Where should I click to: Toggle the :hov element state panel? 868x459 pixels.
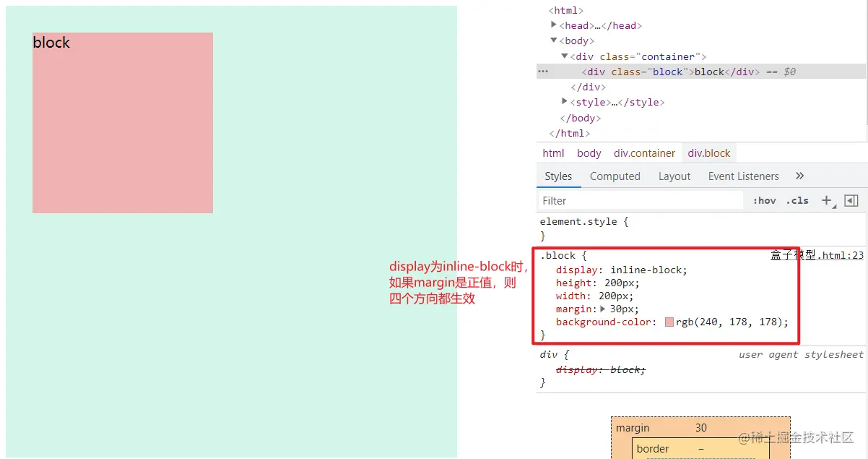(x=764, y=200)
